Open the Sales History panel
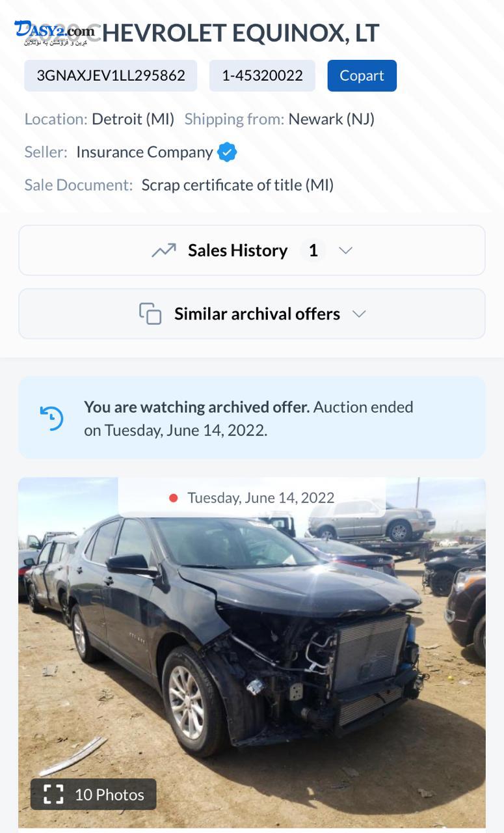 coord(238,251)
